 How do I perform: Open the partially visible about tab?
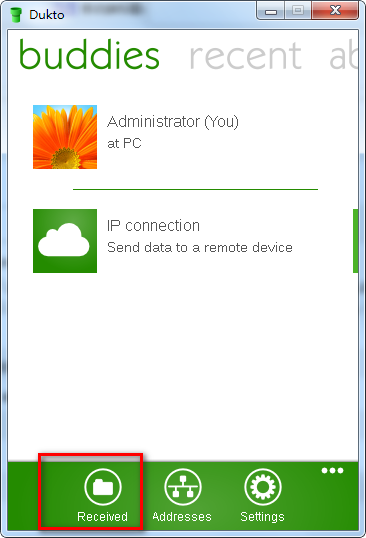point(343,55)
